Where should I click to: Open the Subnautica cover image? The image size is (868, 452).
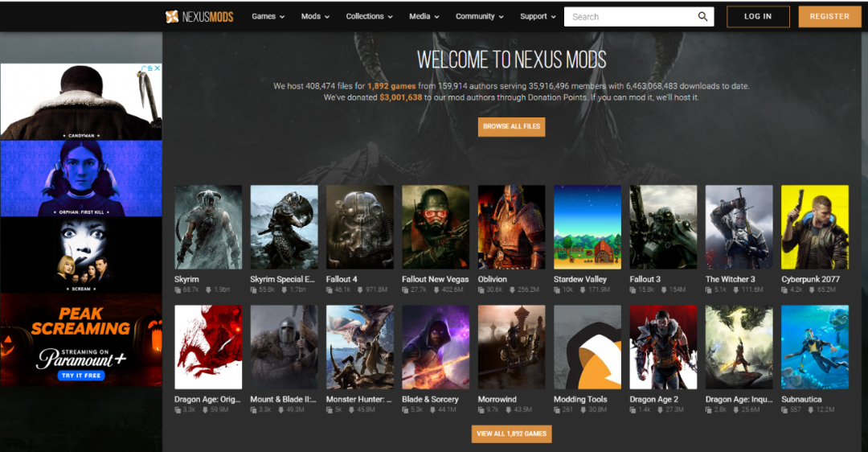[x=815, y=347]
